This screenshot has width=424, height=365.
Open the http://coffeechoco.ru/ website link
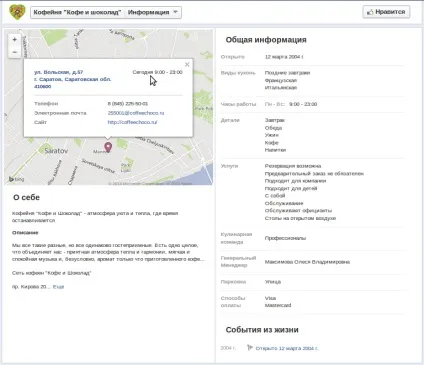click(x=132, y=122)
